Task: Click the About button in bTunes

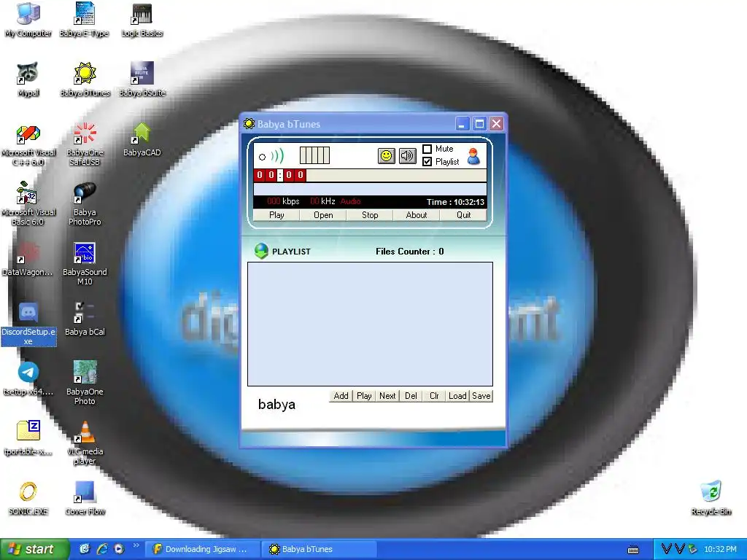Action: click(417, 215)
